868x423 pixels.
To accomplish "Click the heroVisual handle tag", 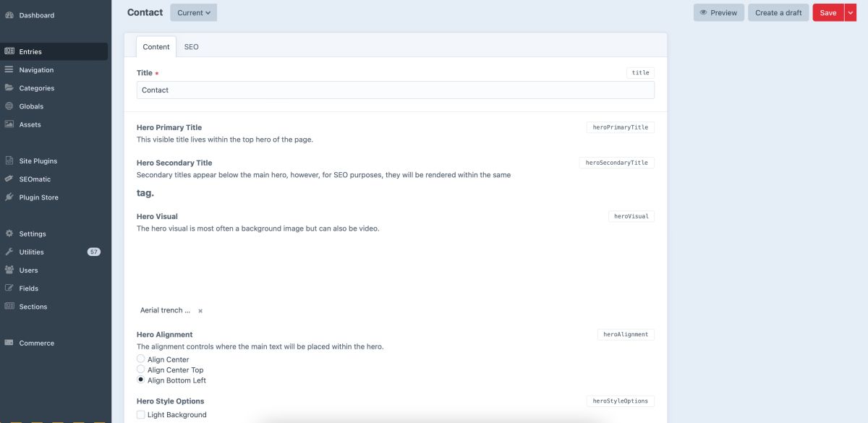I will 631,216.
